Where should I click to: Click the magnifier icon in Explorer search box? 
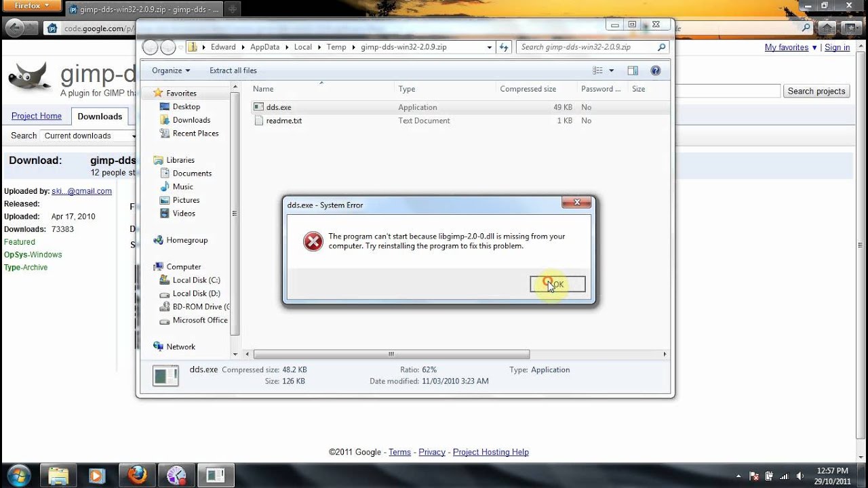click(662, 47)
